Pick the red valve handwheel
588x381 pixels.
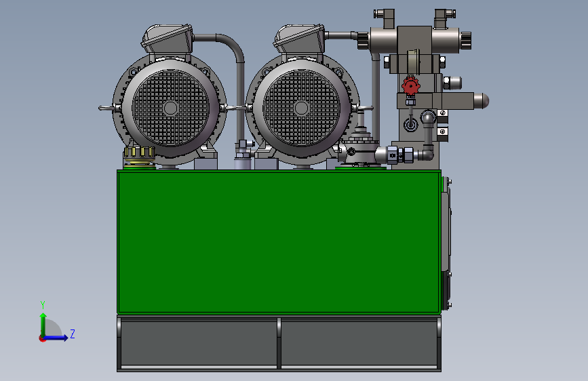(410, 86)
